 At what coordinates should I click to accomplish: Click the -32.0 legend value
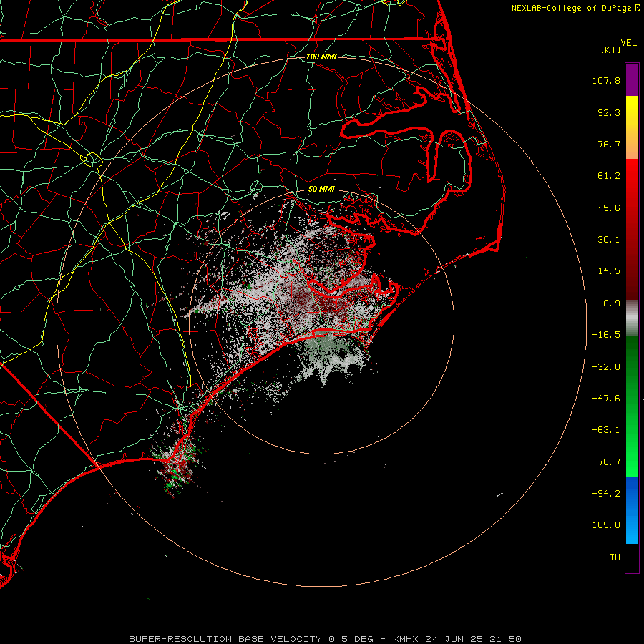tap(606, 367)
